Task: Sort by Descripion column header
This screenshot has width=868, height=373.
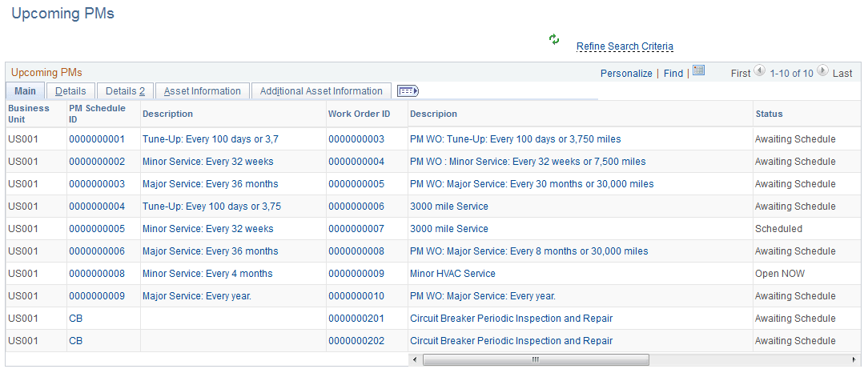Action: 433,114
